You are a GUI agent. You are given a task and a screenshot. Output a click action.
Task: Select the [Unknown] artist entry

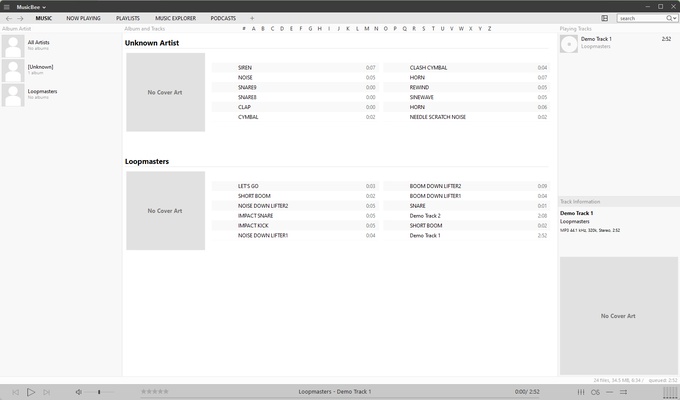61,70
